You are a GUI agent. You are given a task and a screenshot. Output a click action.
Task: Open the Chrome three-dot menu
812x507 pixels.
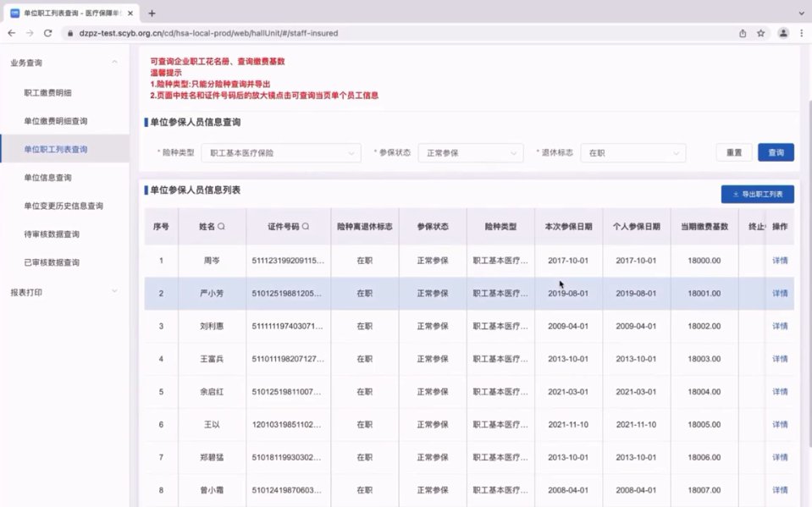pyautogui.click(x=801, y=33)
